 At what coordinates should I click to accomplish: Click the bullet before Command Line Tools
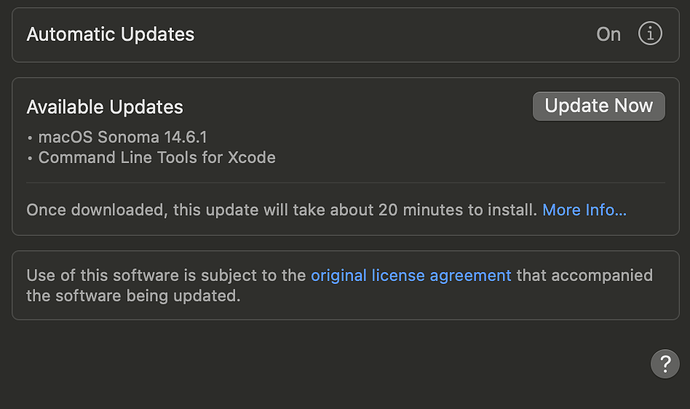30,158
